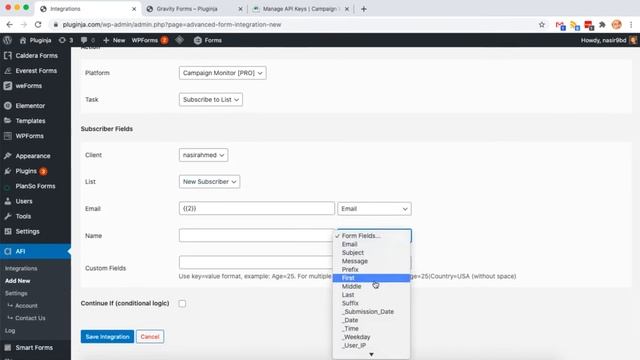The image size is (640, 360).
Task: Toggle Continue if conditional logic checkbox
Action: (182, 304)
